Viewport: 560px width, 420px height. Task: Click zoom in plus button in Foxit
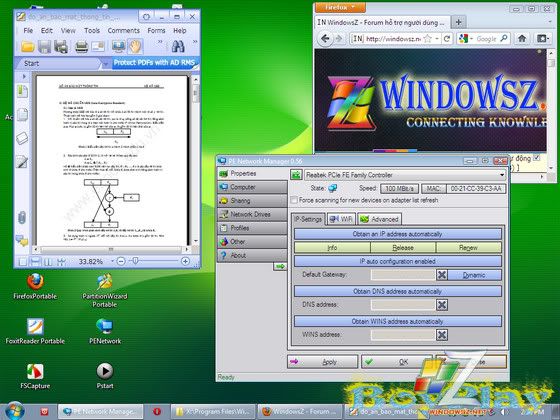pos(185,261)
